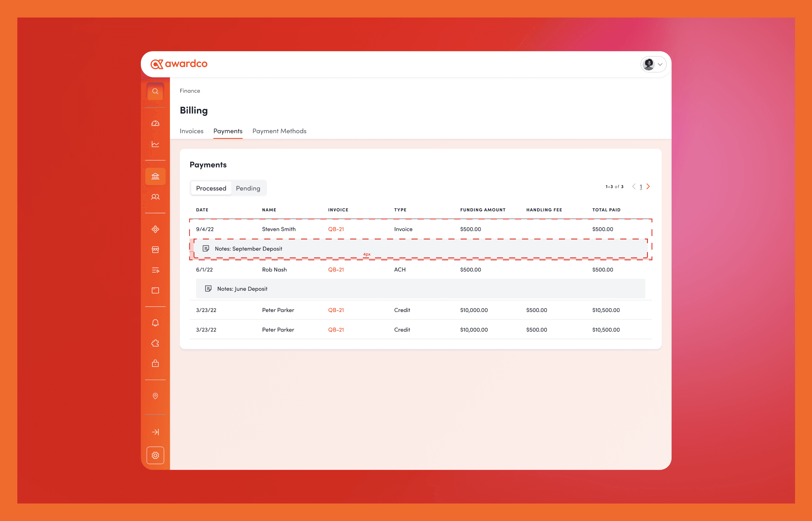Click the Finance breadcrumb

(x=190, y=91)
